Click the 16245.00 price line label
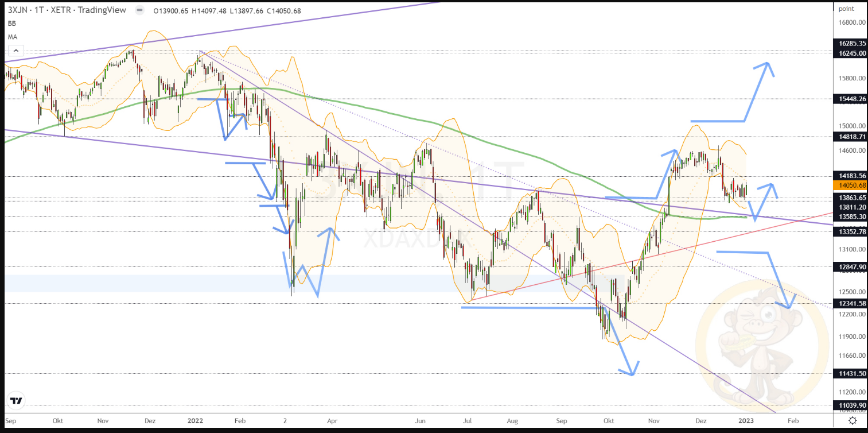Viewport: 868px width, 433px height. 851,53
